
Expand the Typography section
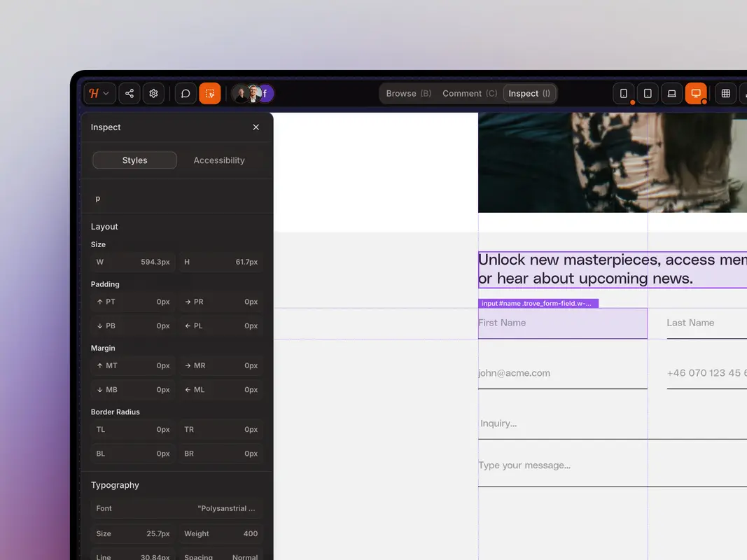(x=115, y=485)
